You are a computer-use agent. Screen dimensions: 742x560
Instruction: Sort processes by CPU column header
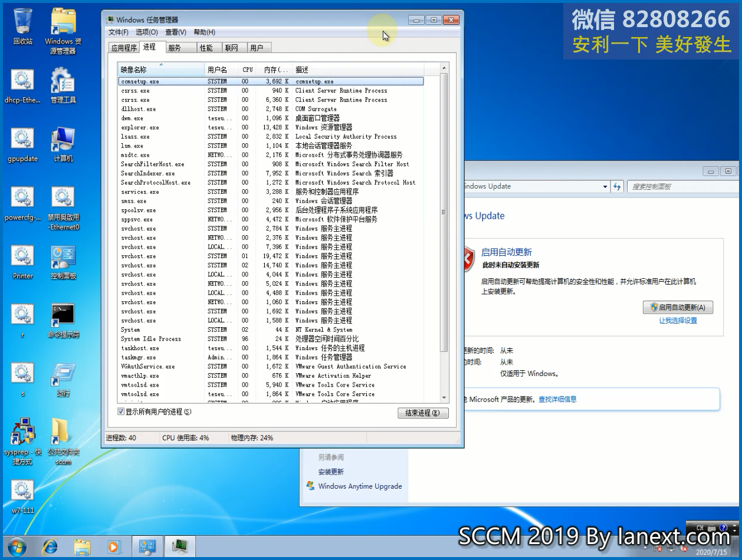click(248, 70)
